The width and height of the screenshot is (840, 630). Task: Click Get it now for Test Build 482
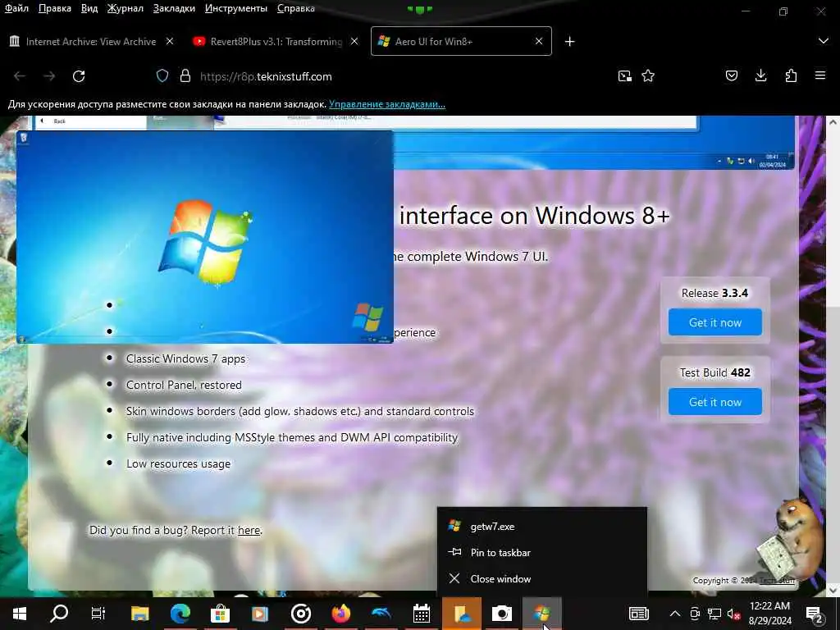point(715,401)
